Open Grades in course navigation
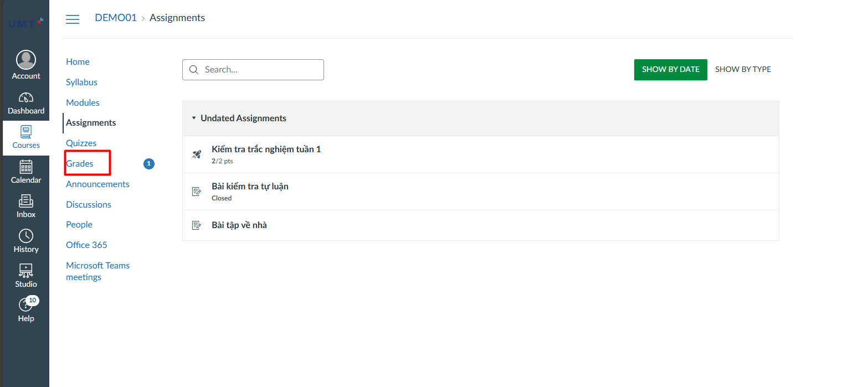This screenshot has width=868, height=387. coord(80,163)
